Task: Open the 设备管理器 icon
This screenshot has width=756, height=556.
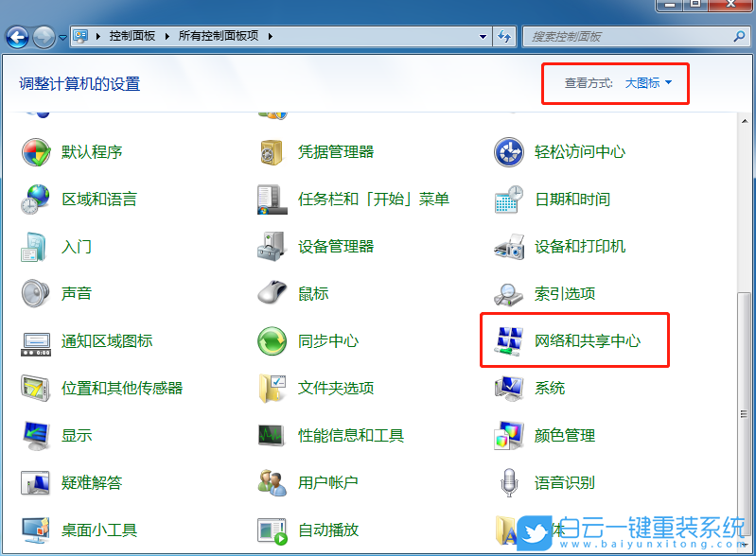Action: point(272,246)
